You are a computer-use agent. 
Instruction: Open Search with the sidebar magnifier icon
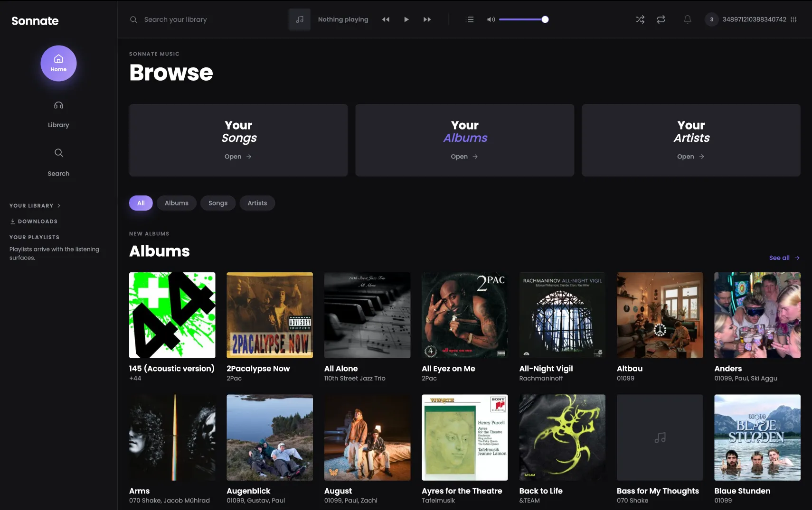tap(58, 162)
